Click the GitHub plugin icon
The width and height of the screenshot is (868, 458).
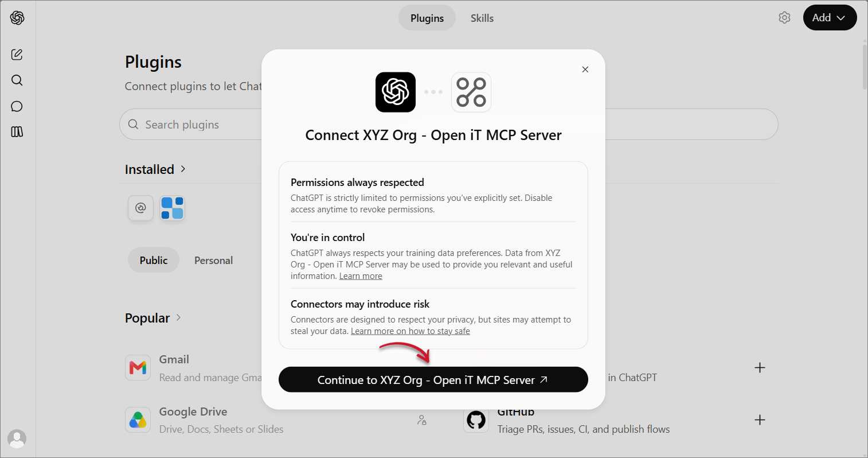tap(476, 420)
